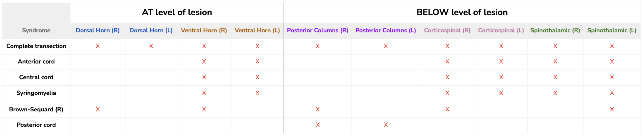The image size is (644, 137).
Task: Select the Complete transection row label
Action: [36, 46]
